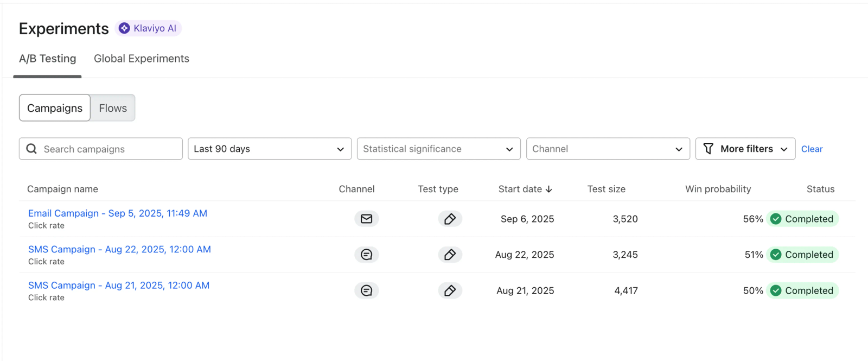868x361 pixels.
Task: Click test type icon in Aug 21 SMS row
Action: point(450,290)
